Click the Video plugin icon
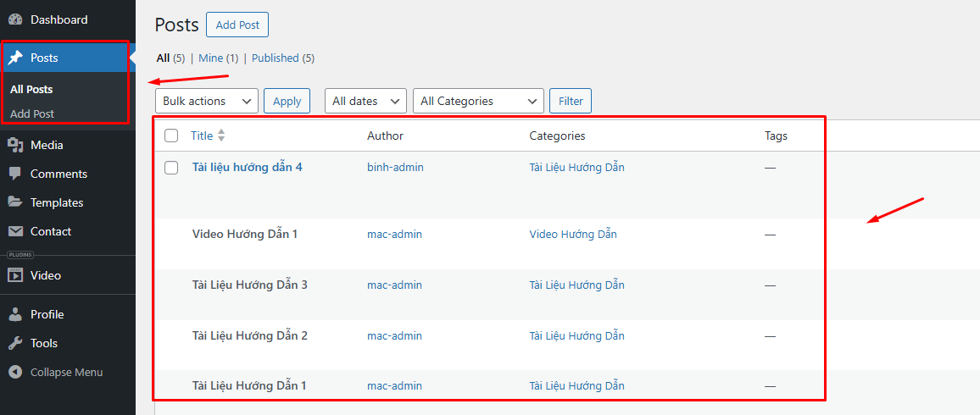The width and height of the screenshot is (980, 415). (x=15, y=275)
